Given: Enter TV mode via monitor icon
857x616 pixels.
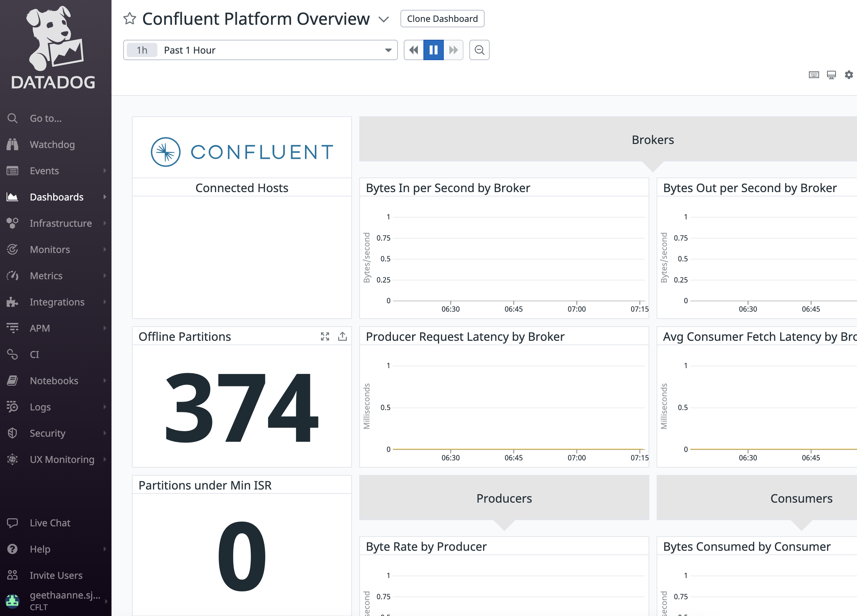Looking at the screenshot, I should (831, 75).
